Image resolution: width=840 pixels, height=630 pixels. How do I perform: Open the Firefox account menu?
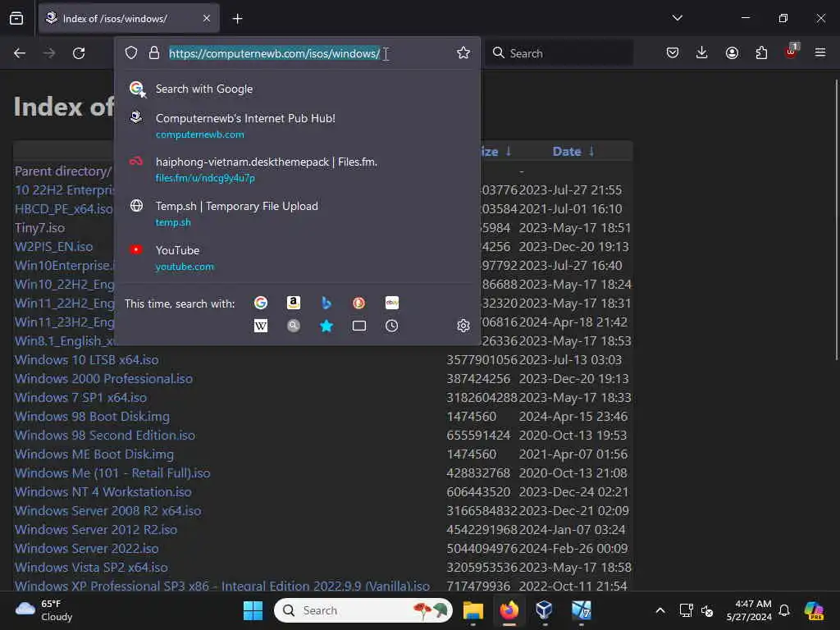[732, 52]
